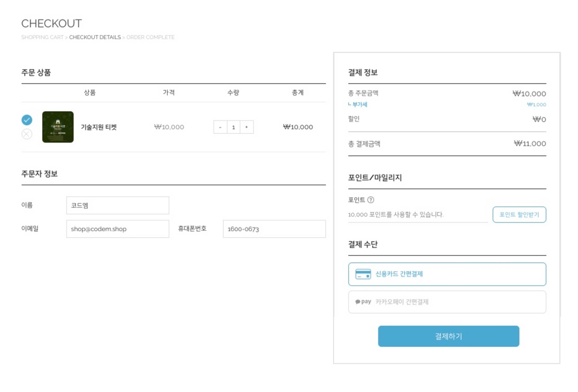Viewport: 578px width, 392px height.
Task: Increase quantity with the plus stepper
Action: 245,127
